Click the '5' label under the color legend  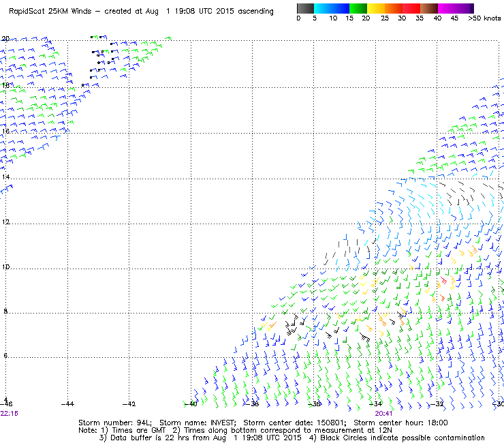315,18
